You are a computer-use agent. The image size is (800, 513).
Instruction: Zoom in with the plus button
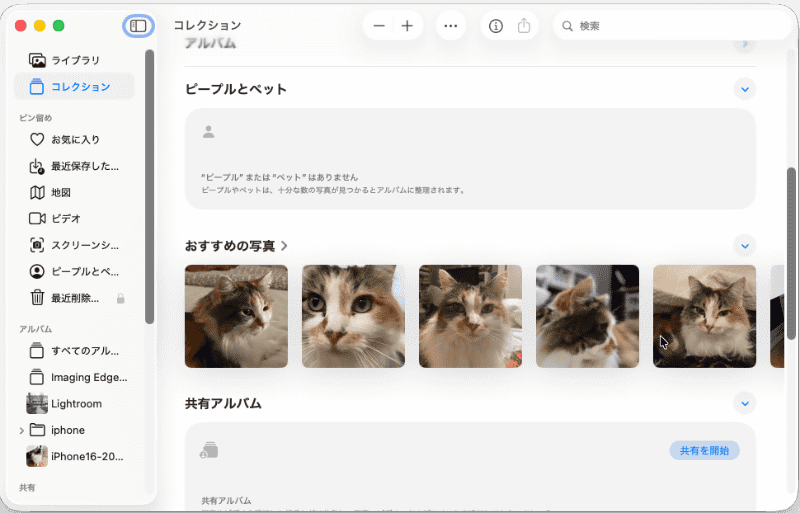point(407,26)
